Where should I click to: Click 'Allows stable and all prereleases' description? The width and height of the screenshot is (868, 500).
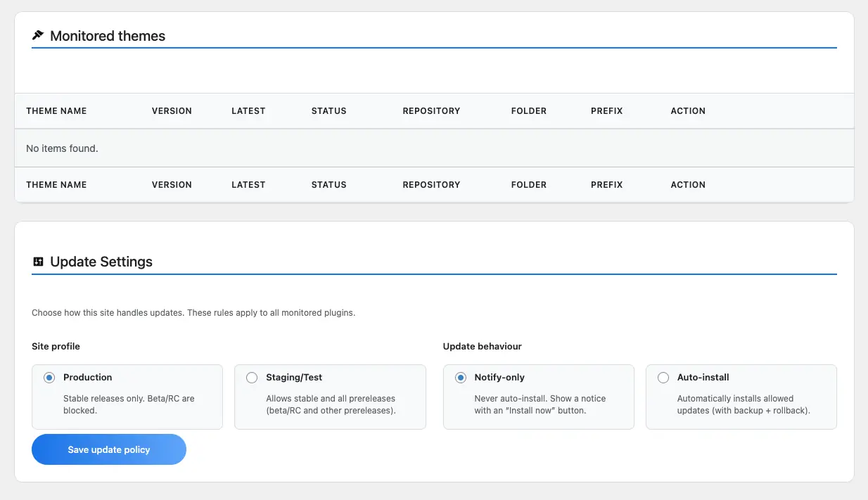(x=331, y=404)
